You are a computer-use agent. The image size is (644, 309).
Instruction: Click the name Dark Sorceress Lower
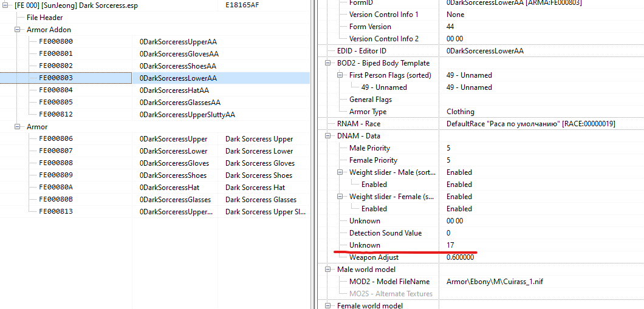click(259, 151)
